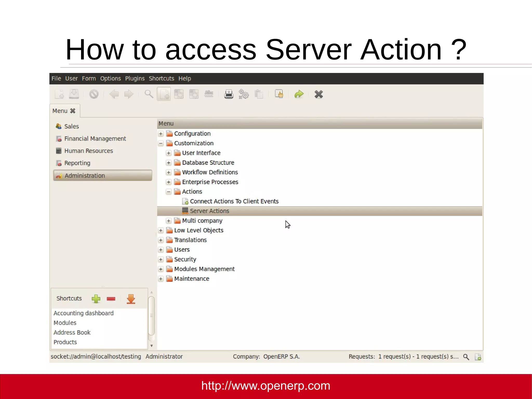This screenshot has height=399, width=532.
Task: Click the Find magnifier toolbar icon
Action: 149,94
